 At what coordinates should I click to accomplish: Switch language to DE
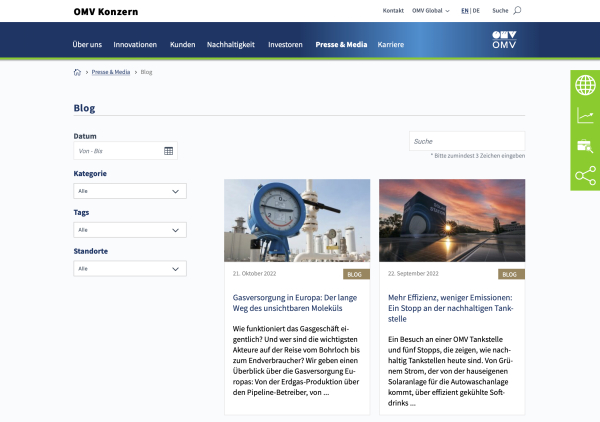(476, 11)
